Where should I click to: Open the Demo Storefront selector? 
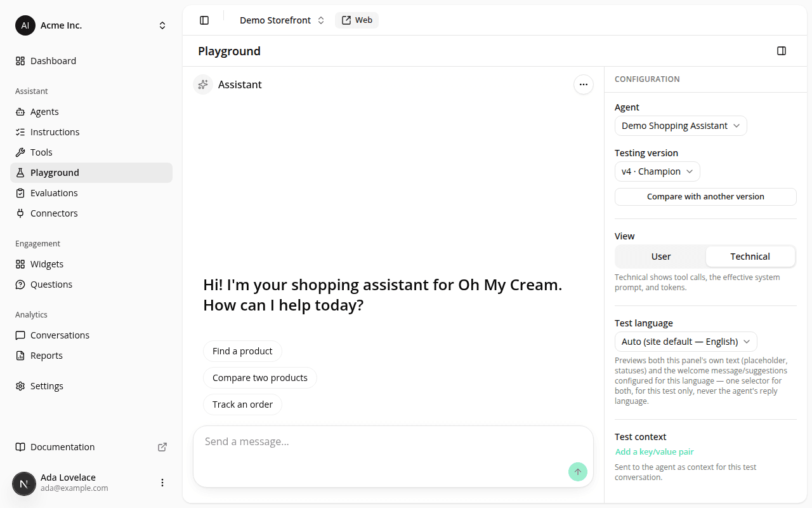[x=282, y=20]
